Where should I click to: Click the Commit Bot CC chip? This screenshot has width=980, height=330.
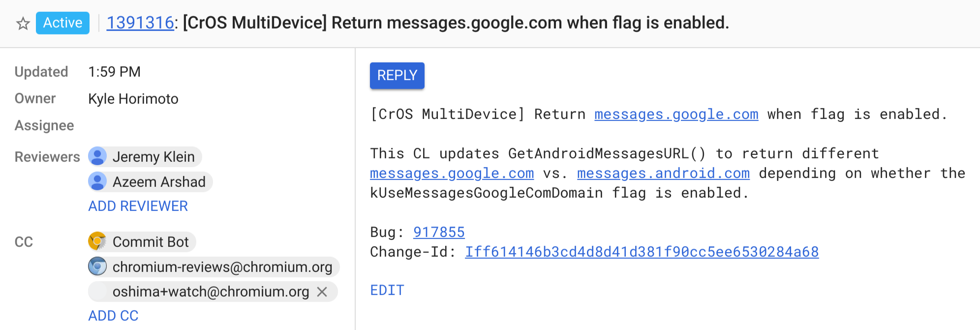coord(151,242)
